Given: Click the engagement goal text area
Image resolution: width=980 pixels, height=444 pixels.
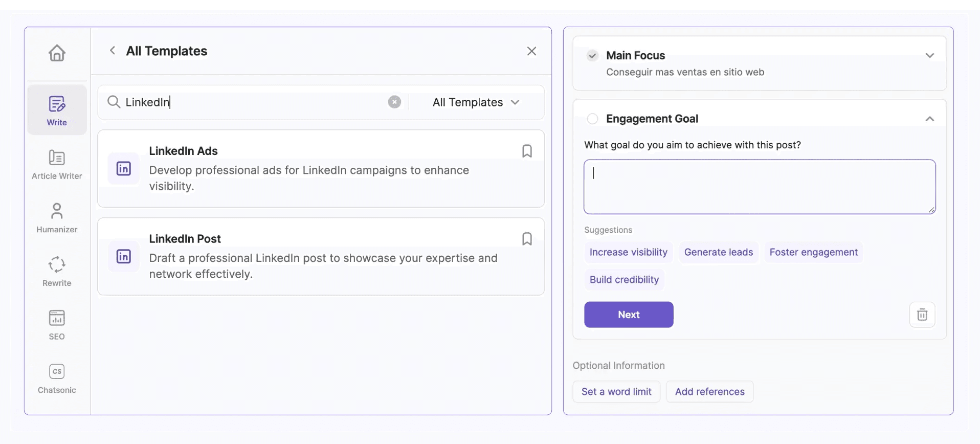Looking at the screenshot, I should coord(760,187).
